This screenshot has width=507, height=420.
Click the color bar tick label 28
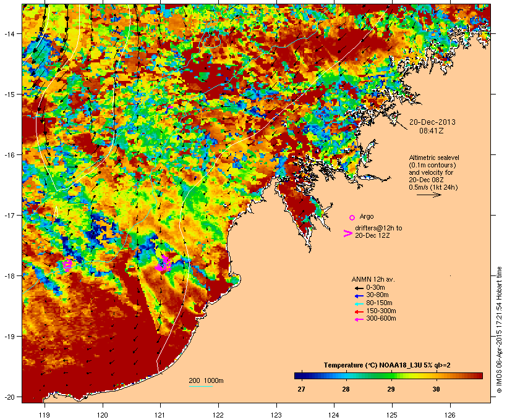click(346, 389)
